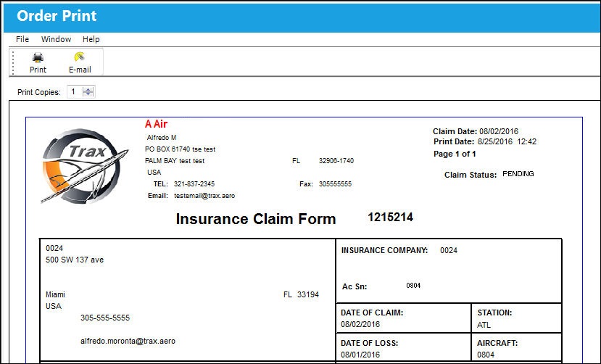
Task: Click the Ac Sn value 0804
Action: pos(413,286)
